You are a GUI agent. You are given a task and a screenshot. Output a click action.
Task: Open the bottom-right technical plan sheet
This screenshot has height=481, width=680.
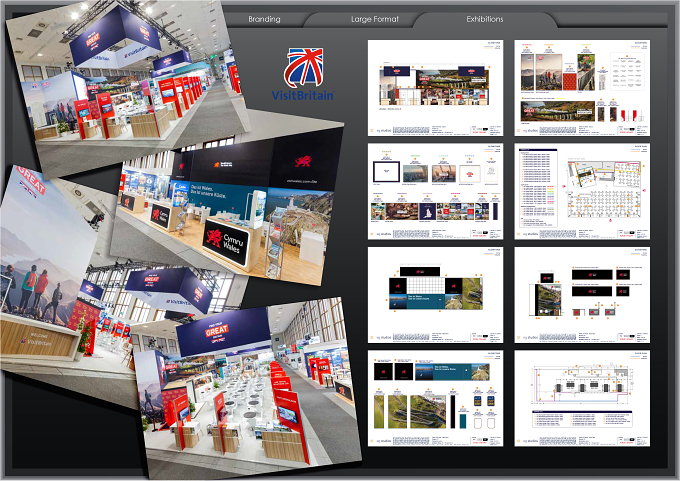click(x=582, y=398)
